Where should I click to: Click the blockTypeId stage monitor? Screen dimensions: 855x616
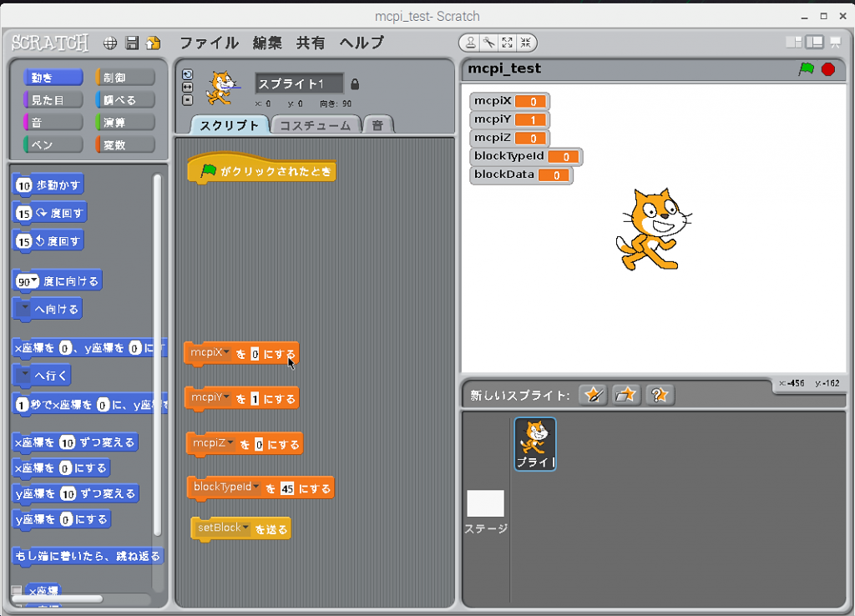(x=526, y=156)
